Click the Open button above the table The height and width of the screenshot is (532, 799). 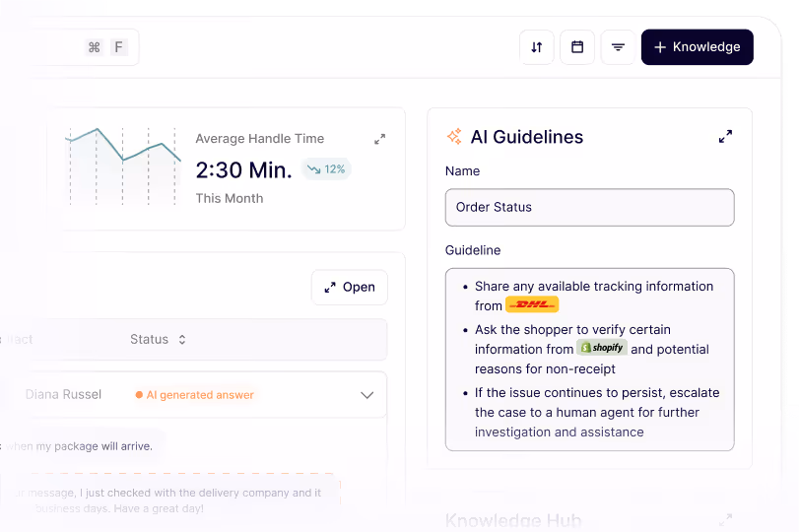click(x=350, y=288)
